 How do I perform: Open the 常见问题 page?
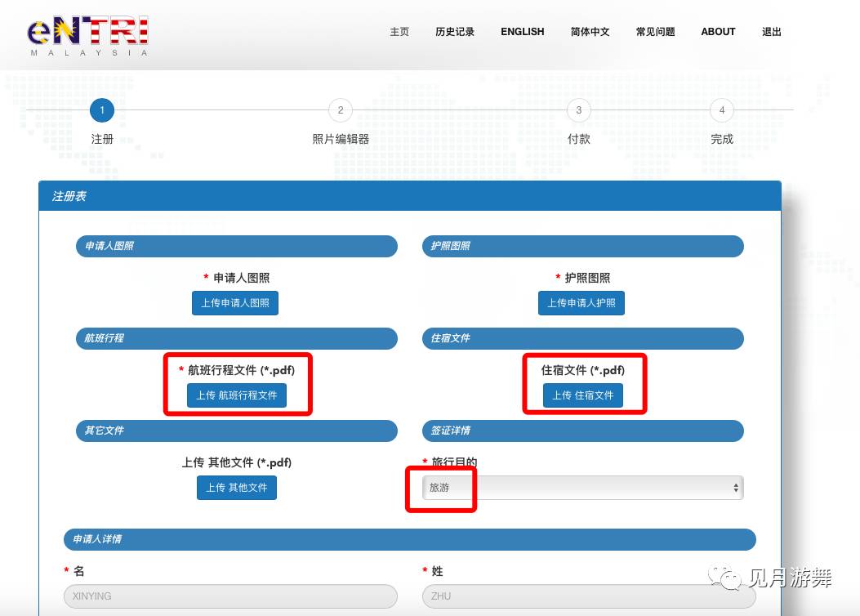656,32
